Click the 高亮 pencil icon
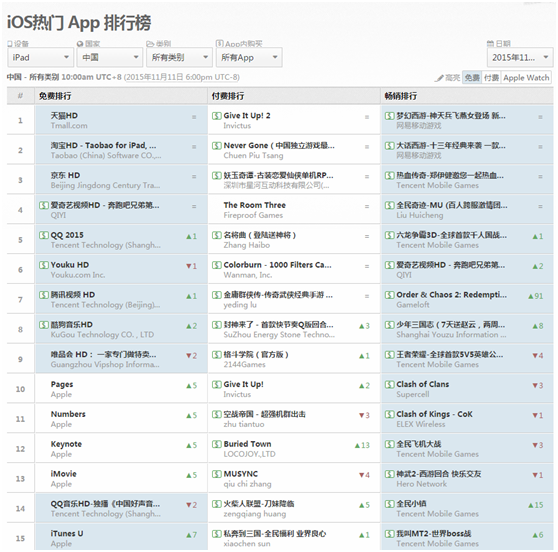 (439, 78)
